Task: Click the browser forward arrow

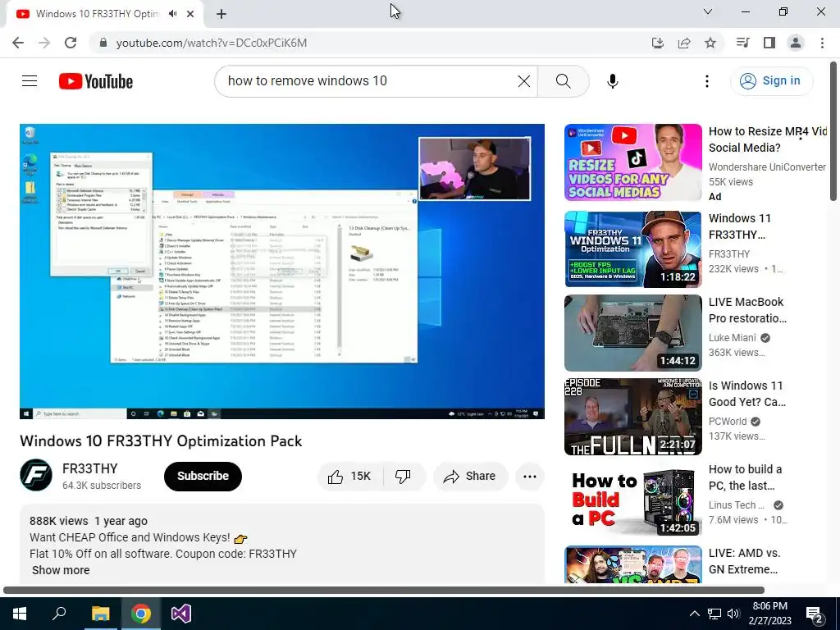Action: (x=44, y=43)
